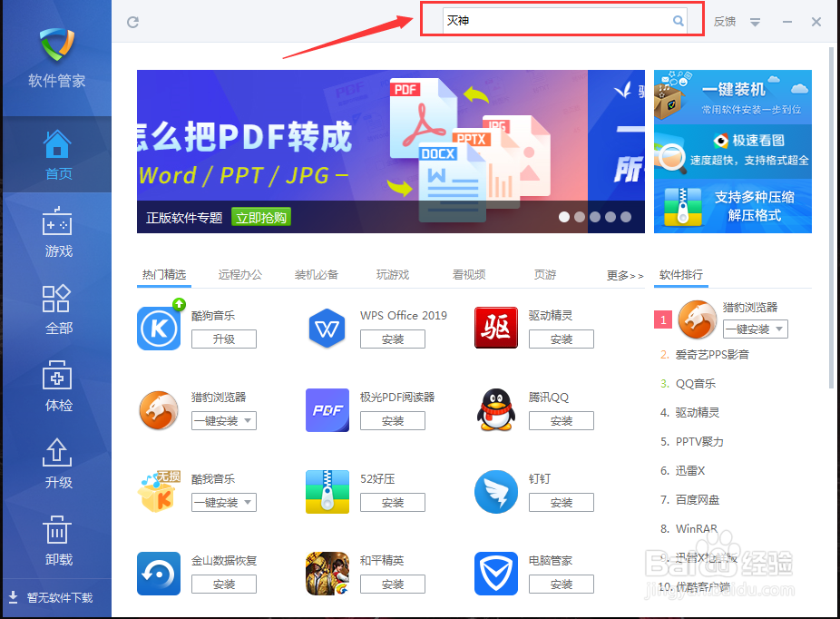Open QQ音乐 in ranking list
This screenshot has width=840, height=619.
click(696, 384)
